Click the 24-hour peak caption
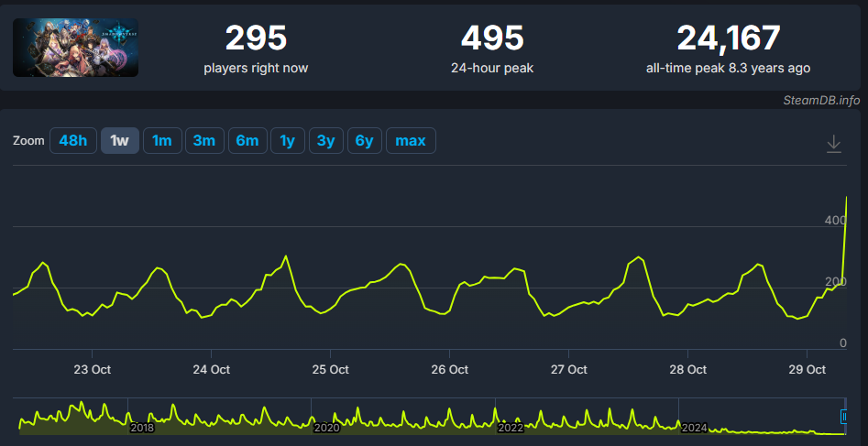The image size is (868, 446). pos(492,68)
